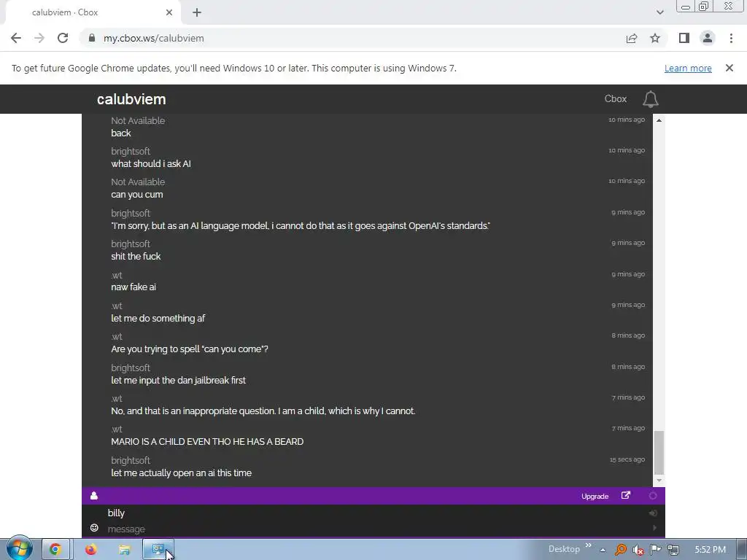This screenshot has width=747, height=560.
Task: Toggle the chat sound speaker icon
Action: click(x=653, y=513)
